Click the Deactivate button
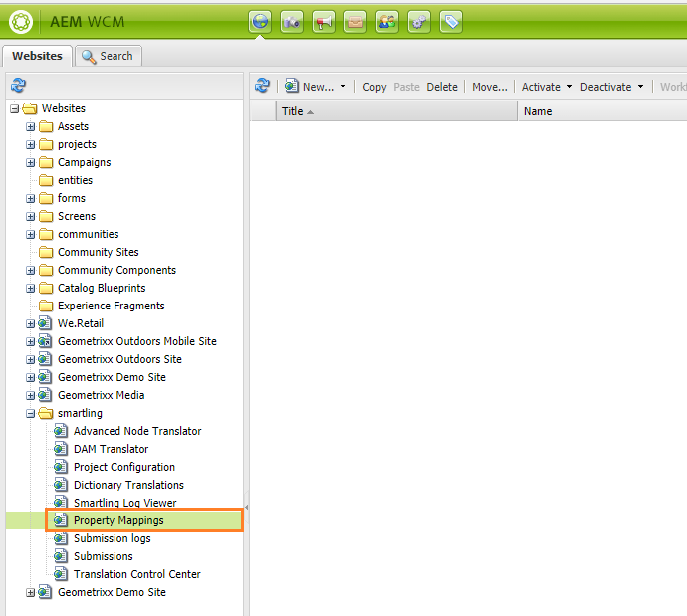 (x=606, y=87)
